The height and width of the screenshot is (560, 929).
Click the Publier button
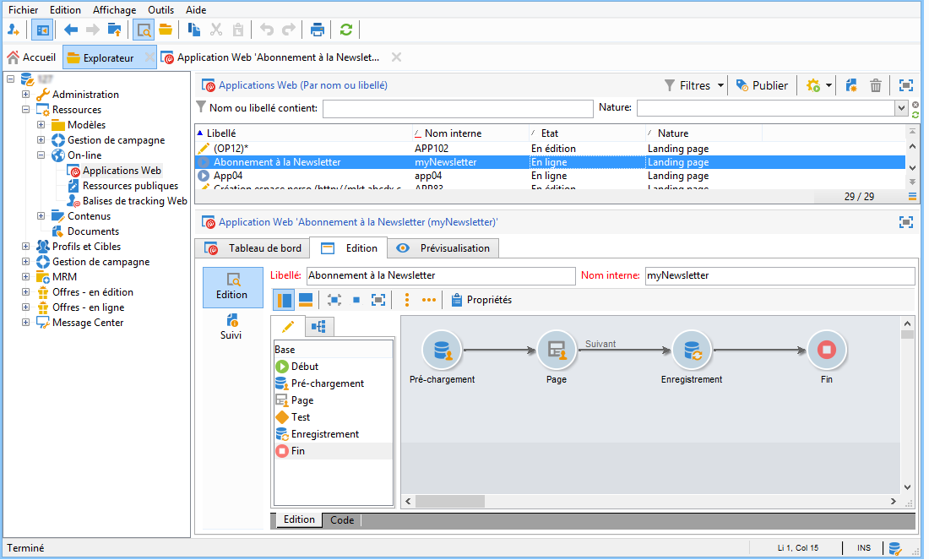coord(762,85)
